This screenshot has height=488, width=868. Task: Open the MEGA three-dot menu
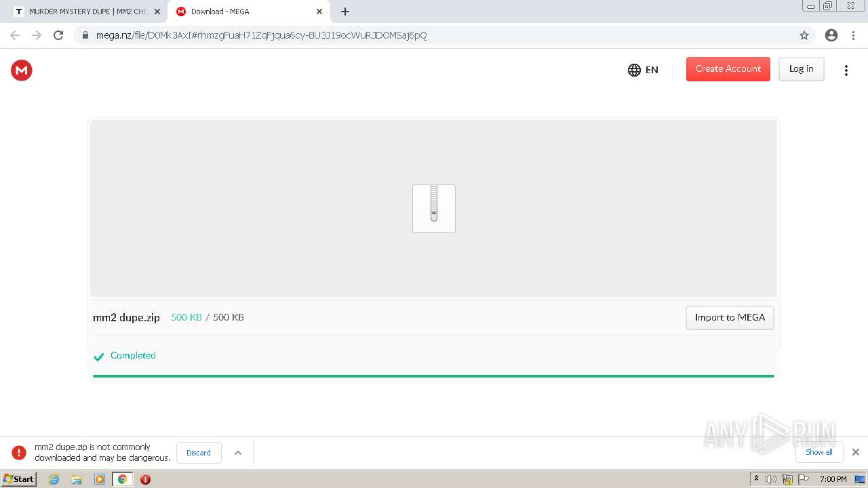point(846,70)
